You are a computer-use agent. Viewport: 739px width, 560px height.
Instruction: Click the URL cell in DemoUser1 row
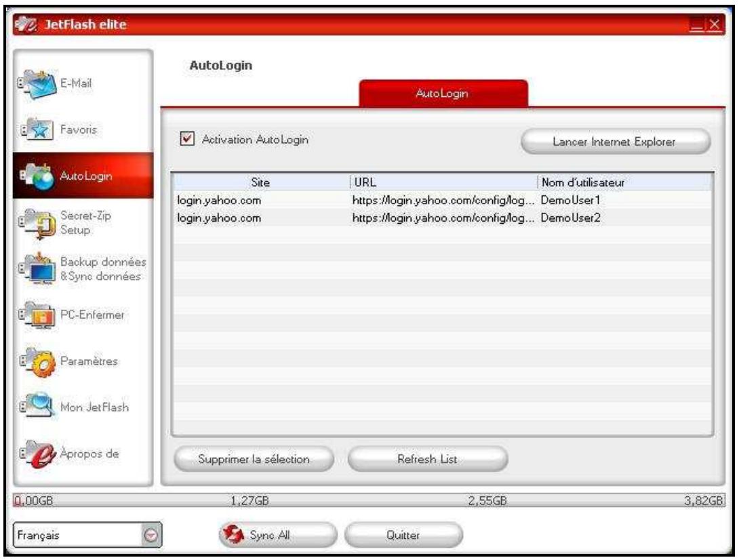coord(443,200)
